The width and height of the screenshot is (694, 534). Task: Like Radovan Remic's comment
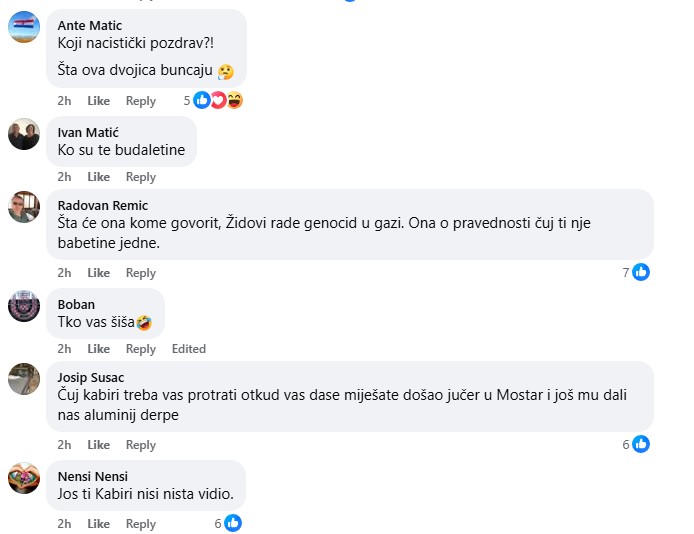98,273
